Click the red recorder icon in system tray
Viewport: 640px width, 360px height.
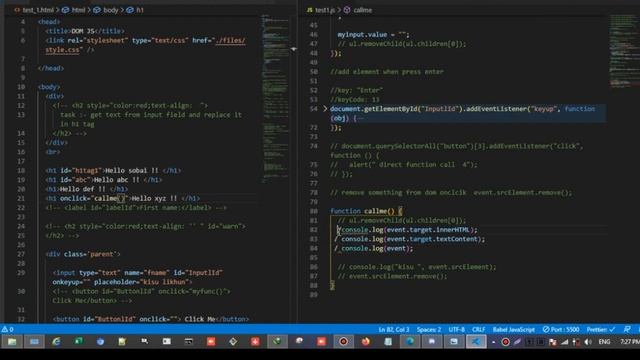(505, 342)
